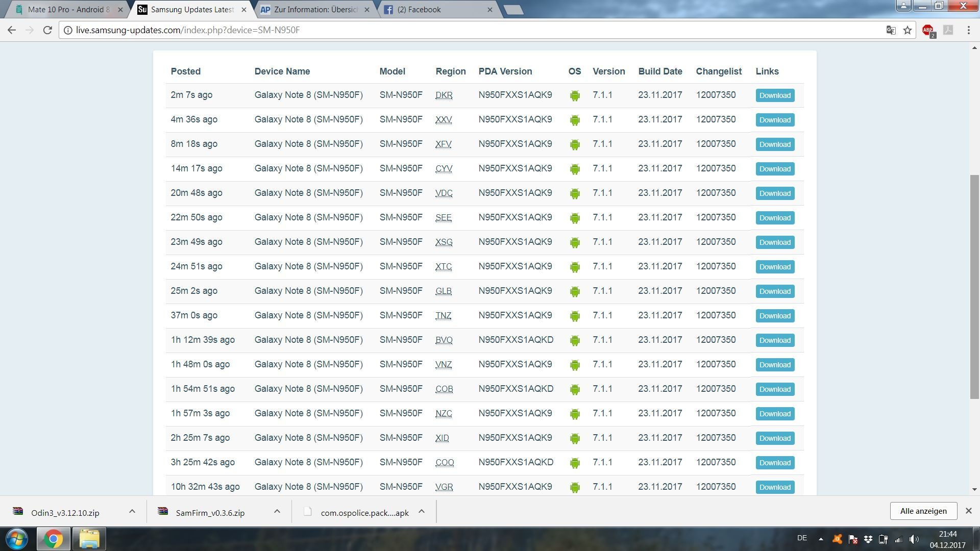Viewport: 980px width, 551px height.
Task: Select the '1h 12m 39s ago' posted cell
Action: pos(203,340)
